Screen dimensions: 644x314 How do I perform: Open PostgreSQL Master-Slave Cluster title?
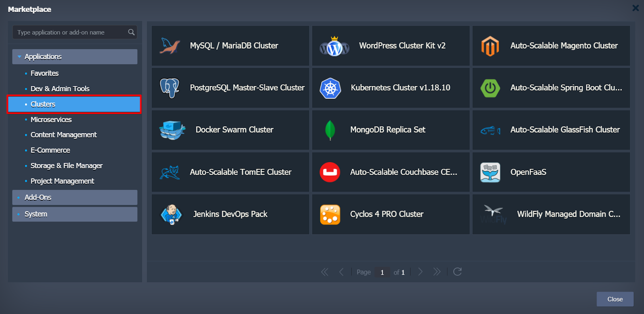247,88
